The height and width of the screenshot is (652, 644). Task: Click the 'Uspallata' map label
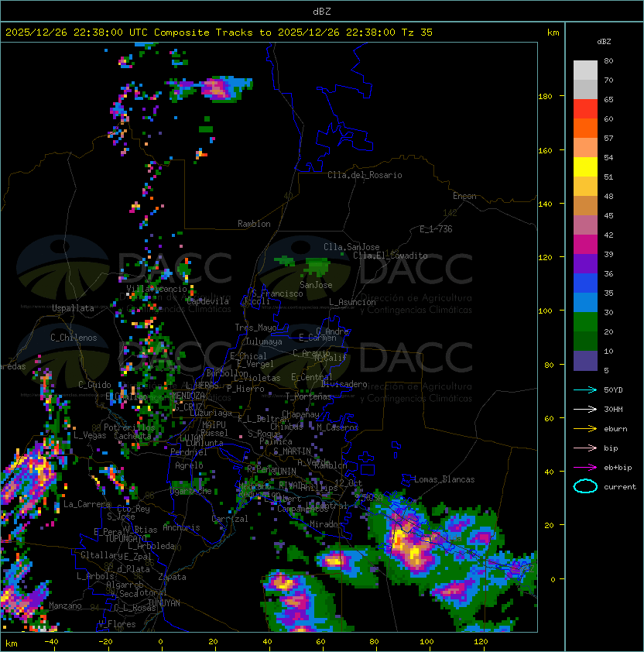tap(73, 308)
